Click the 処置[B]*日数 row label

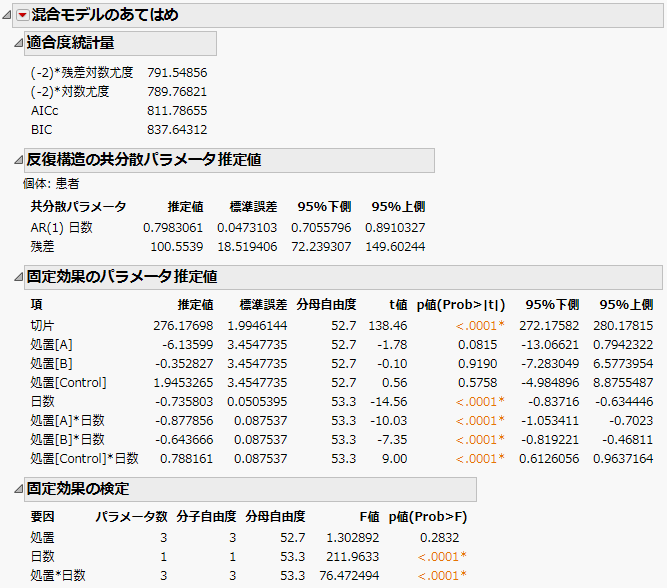coord(67,440)
